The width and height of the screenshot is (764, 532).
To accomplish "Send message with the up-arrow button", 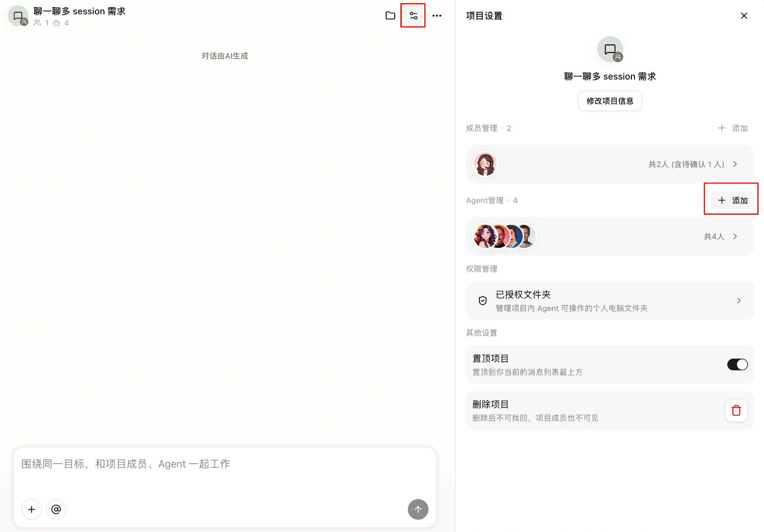I will coord(418,509).
